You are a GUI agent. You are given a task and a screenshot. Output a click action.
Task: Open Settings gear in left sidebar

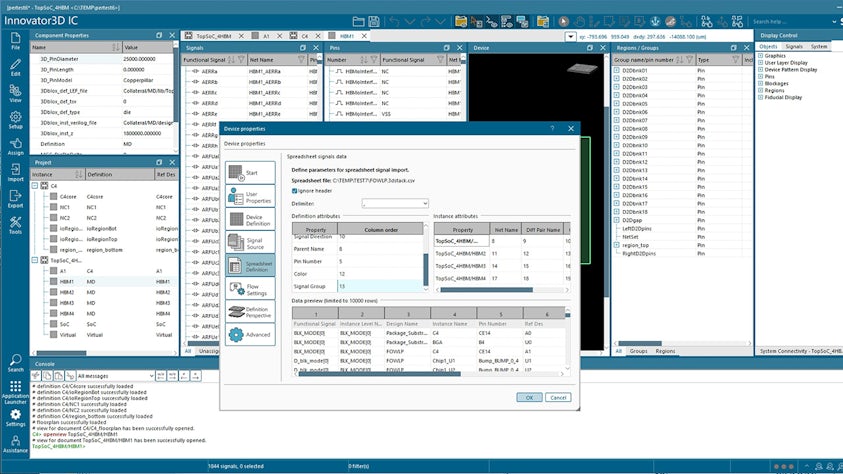point(15,418)
